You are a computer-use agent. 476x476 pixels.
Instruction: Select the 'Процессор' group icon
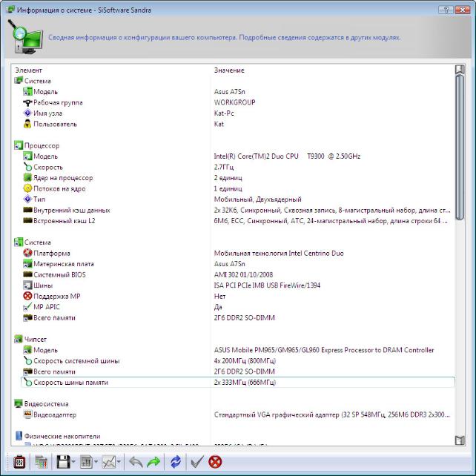click(x=19, y=145)
